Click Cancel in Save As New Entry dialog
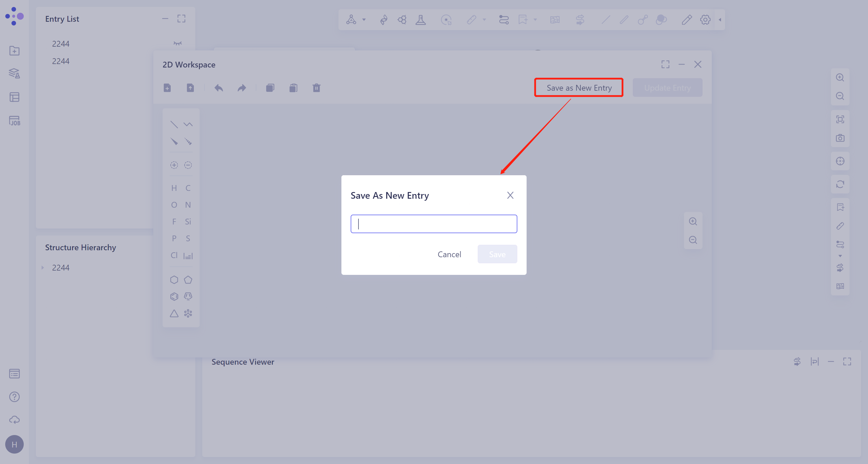The width and height of the screenshot is (868, 464). click(x=449, y=254)
